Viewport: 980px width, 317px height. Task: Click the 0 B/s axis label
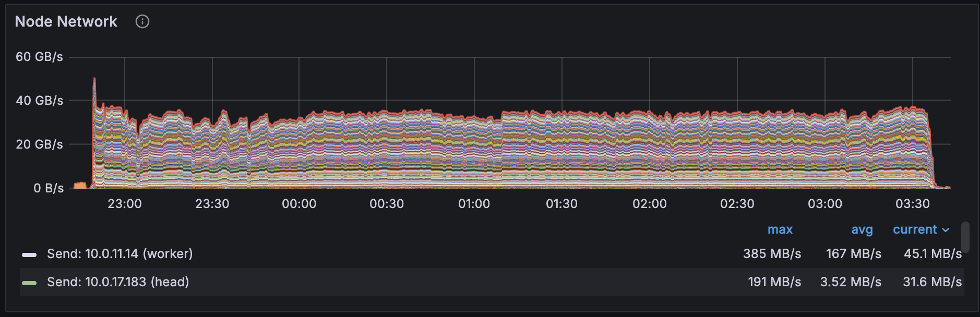click(x=49, y=188)
